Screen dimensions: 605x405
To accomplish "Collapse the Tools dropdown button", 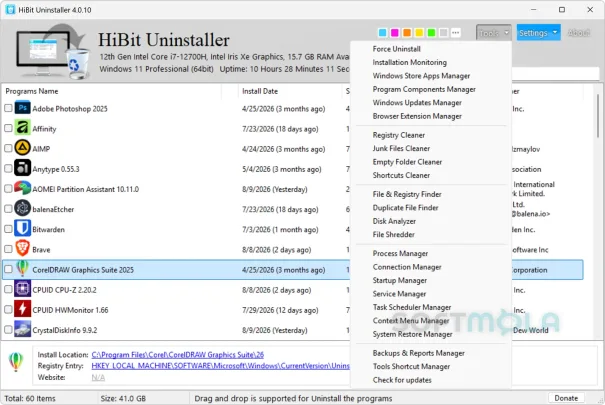I will (494, 33).
